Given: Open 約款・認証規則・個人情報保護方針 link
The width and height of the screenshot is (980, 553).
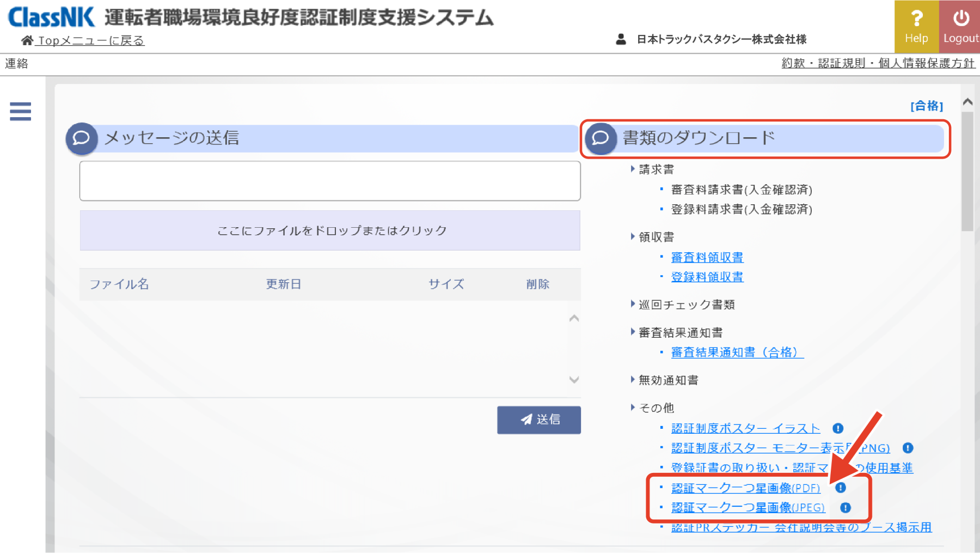Looking at the screenshot, I should [878, 63].
